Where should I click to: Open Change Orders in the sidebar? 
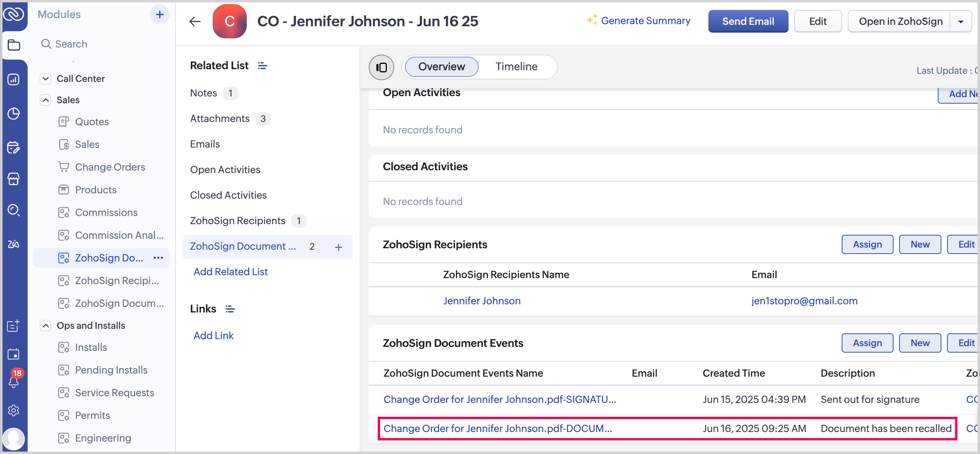click(x=110, y=167)
